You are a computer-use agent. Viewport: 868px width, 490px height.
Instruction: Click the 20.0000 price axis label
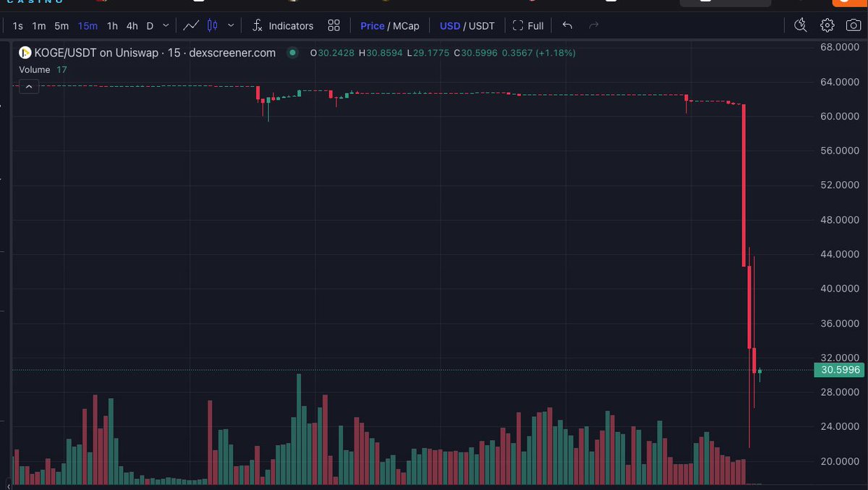(x=839, y=461)
